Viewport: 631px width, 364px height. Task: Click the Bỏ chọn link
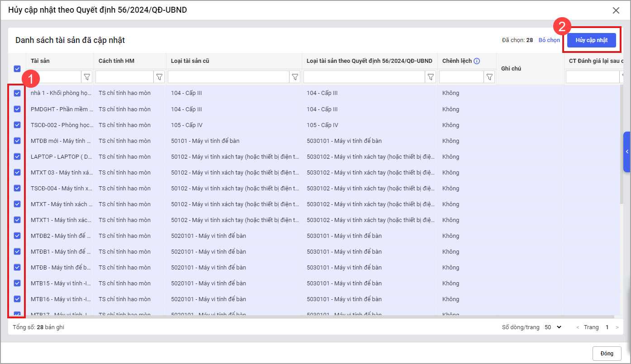[549, 40]
